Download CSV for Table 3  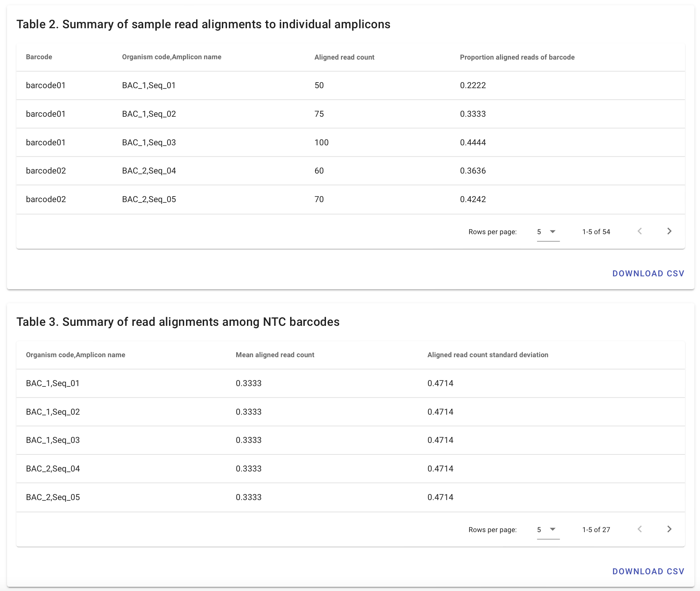pos(648,571)
